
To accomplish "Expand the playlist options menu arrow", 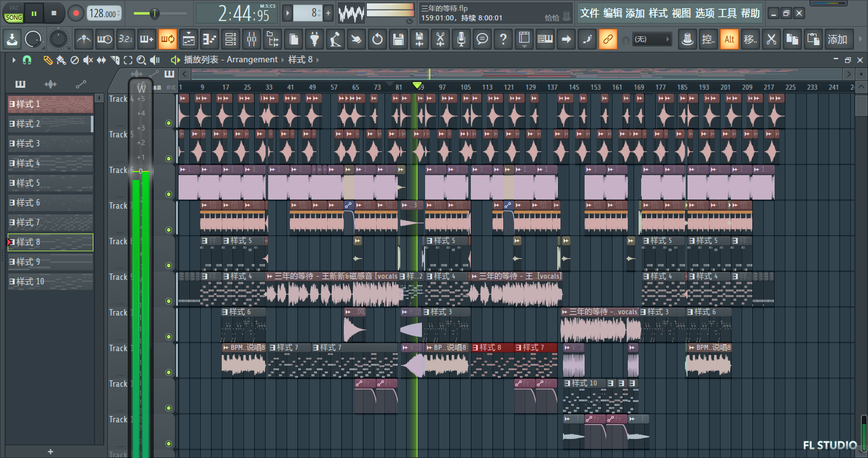I will pyautogui.click(x=13, y=60).
